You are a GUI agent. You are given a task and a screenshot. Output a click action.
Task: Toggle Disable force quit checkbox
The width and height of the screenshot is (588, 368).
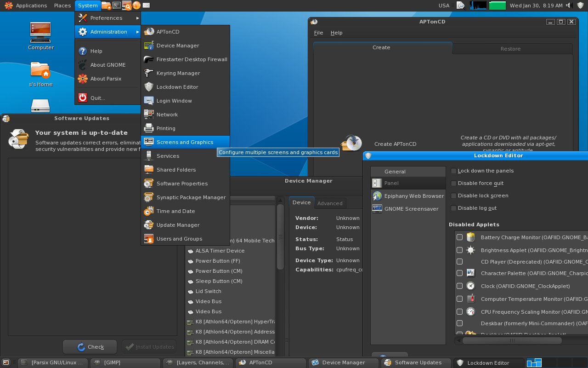point(454,183)
